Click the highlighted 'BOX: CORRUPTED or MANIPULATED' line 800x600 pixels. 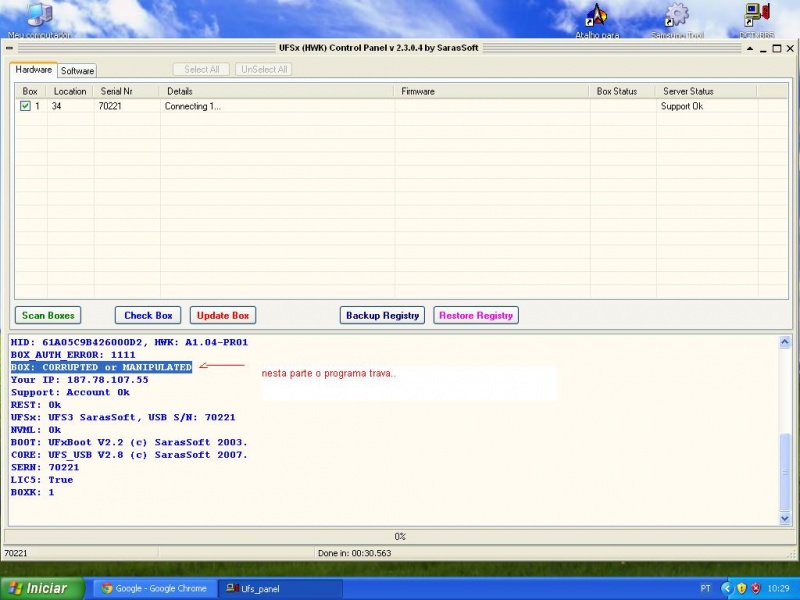click(101, 367)
